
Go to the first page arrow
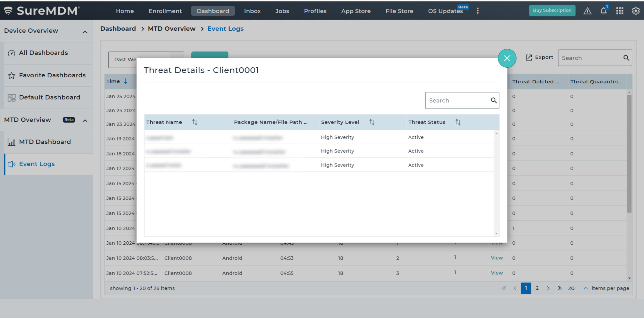(x=504, y=288)
